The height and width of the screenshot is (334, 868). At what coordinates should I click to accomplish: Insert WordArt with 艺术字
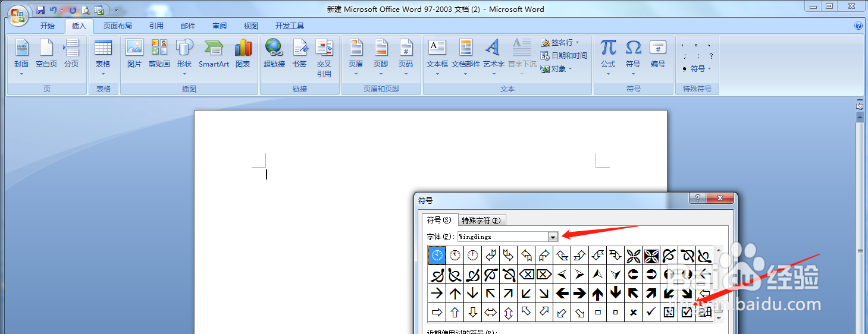coord(493,58)
